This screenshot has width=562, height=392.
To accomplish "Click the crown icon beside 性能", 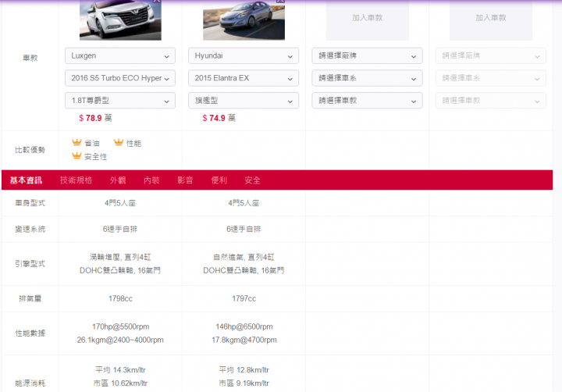I will (119, 142).
